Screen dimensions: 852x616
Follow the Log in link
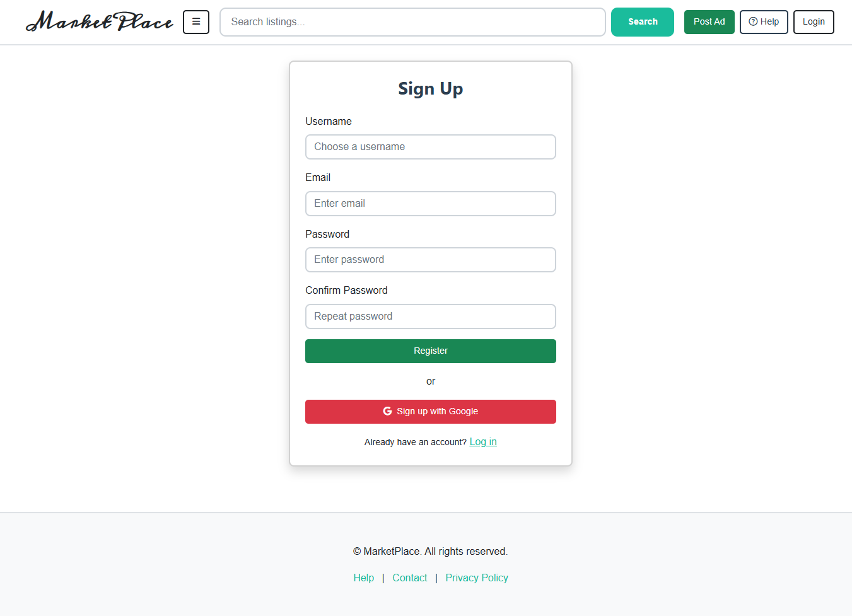coord(483,442)
